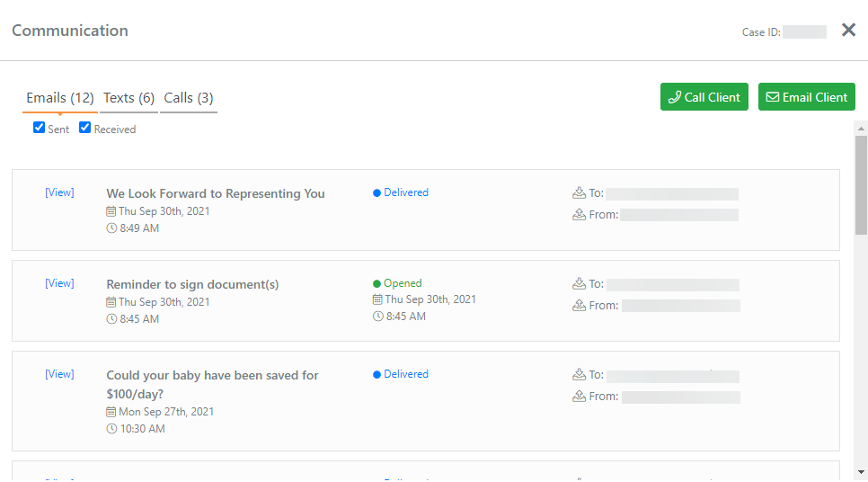
Task: Select the Emails (12) tab
Action: [x=60, y=97]
